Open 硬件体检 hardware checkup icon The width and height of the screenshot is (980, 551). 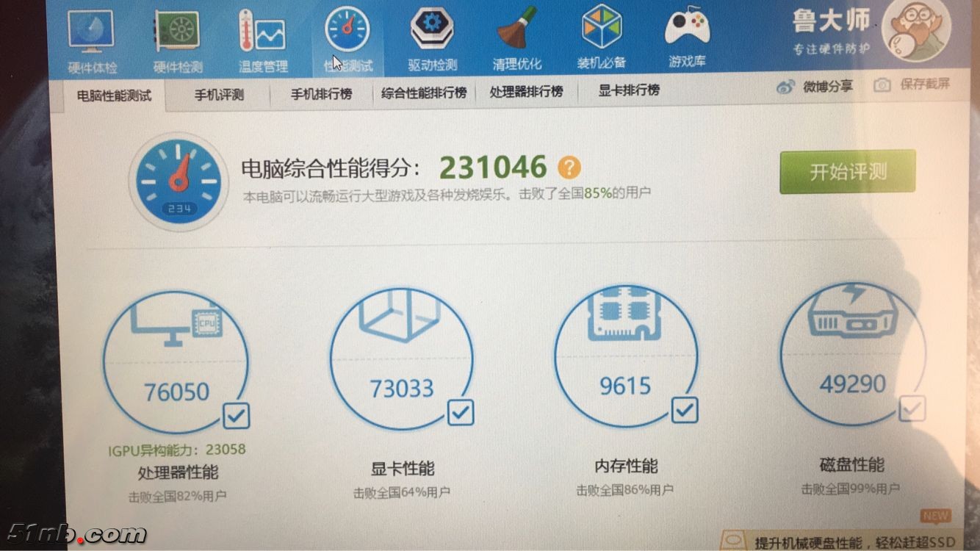tap(92, 38)
